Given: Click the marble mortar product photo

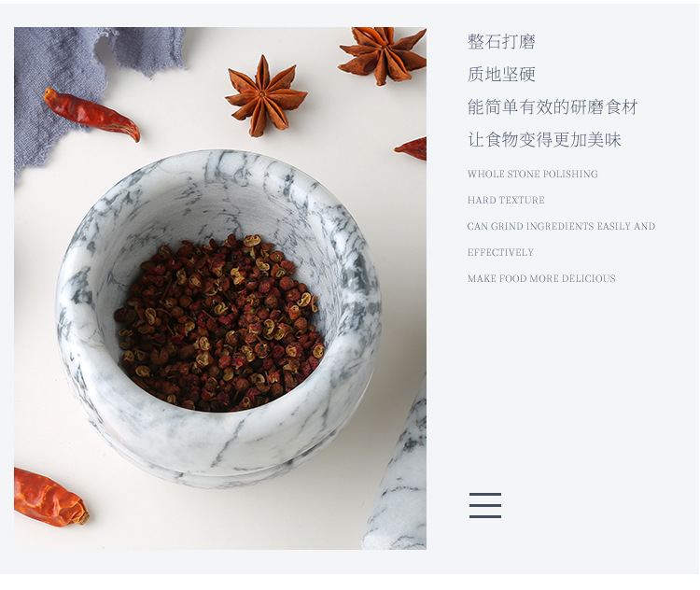Looking at the screenshot, I should point(220,288).
